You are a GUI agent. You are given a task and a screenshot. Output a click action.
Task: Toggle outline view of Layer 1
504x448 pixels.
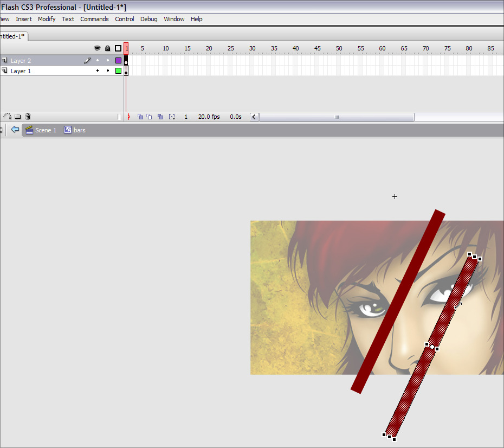point(118,71)
